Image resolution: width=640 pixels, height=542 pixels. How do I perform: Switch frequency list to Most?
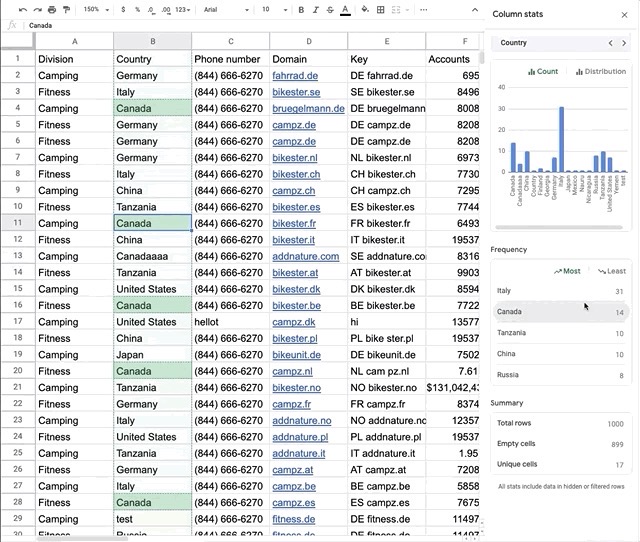(566, 271)
